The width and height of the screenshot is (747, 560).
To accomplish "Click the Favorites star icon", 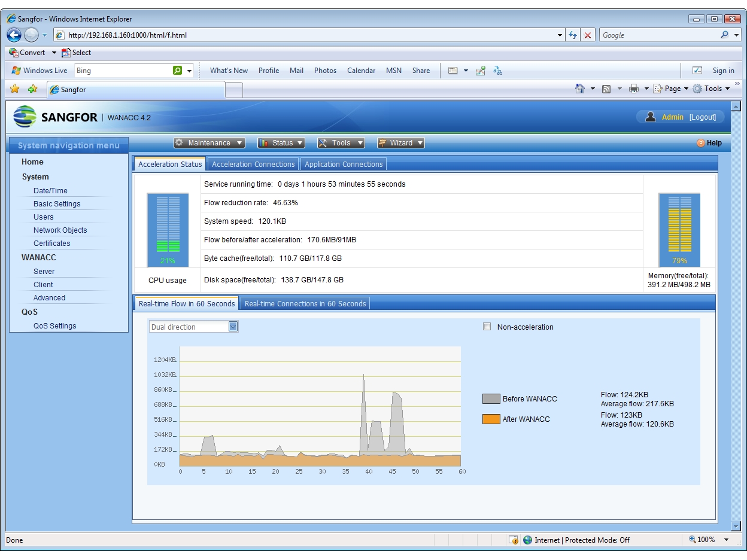I will 15,89.
